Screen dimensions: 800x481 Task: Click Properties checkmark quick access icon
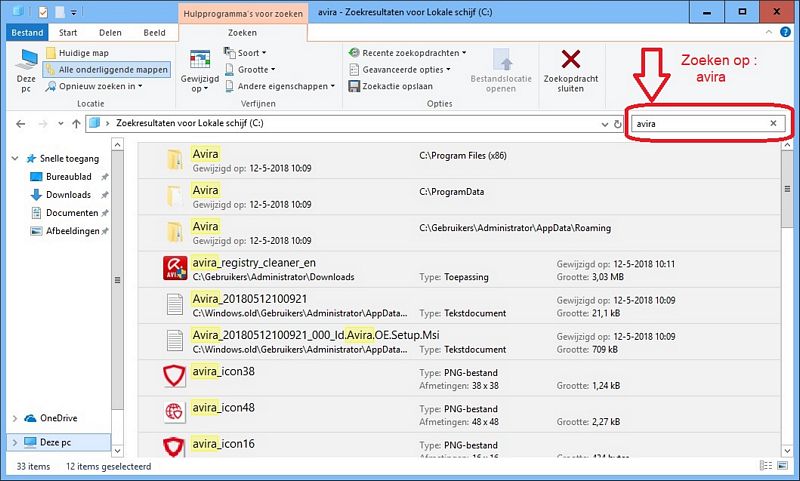(42, 12)
